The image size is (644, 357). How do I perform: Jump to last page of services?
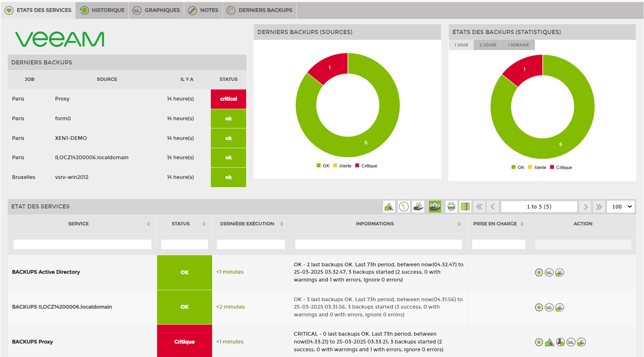[x=599, y=207]
